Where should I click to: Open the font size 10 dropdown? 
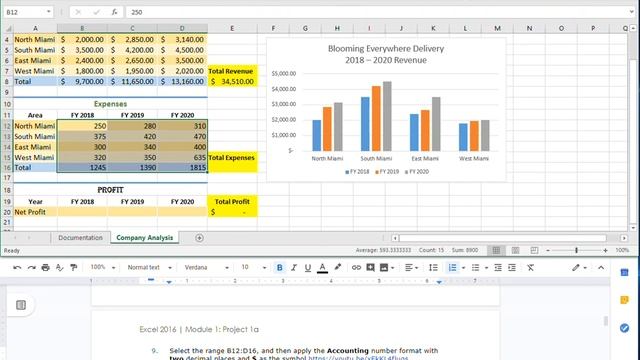coord(253,267)
